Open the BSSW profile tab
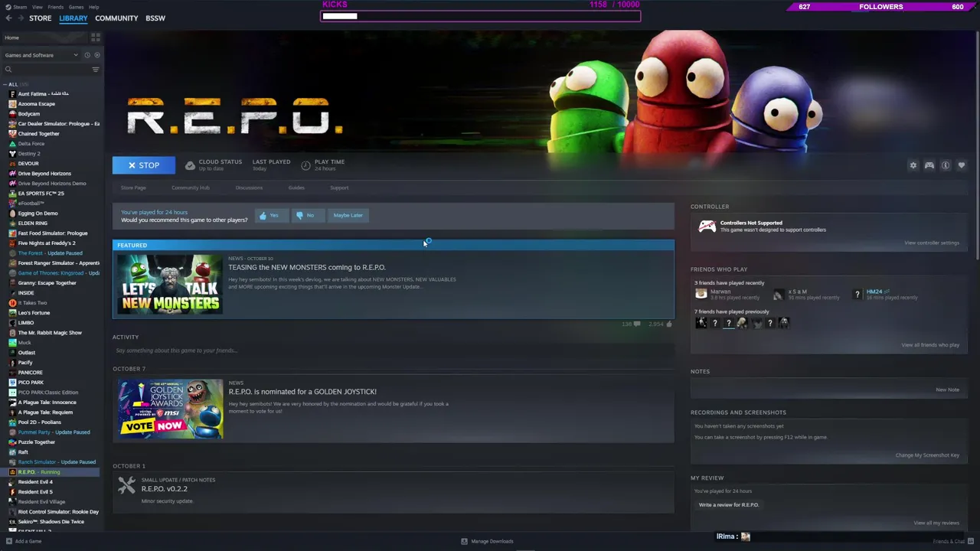 click(x=155, y=18)
